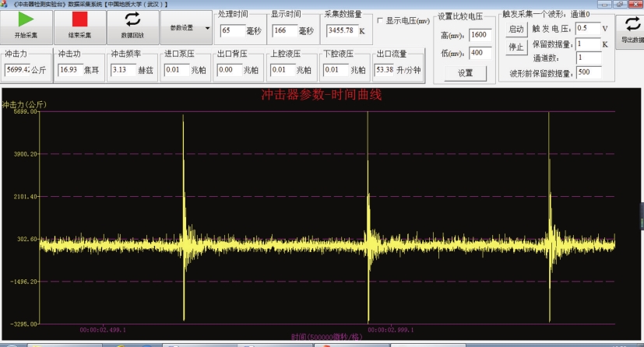Select the 处理时间 input field
The image size is (644, 347).
click(x=233, y=30)
